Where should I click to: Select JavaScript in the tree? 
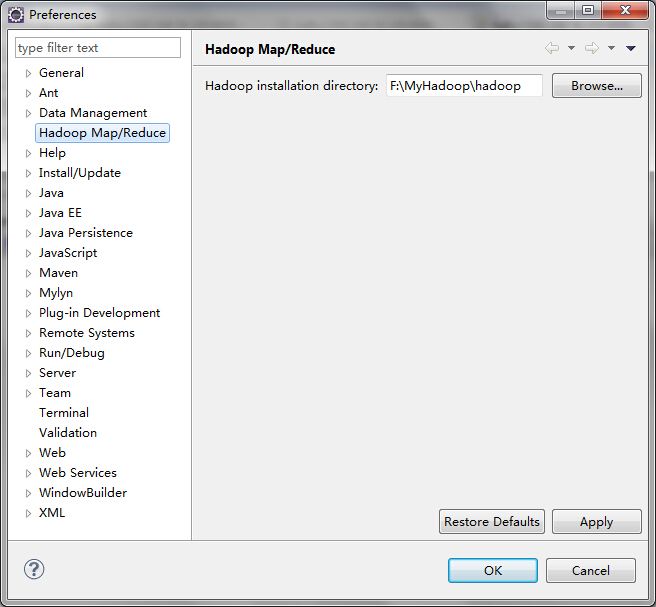pos(68,253)
